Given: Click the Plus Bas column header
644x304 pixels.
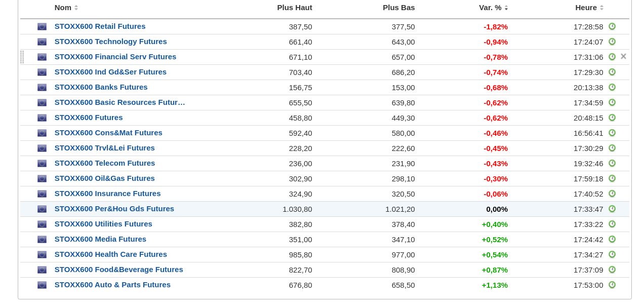Looking at the screenshot, I should (398, 8).
